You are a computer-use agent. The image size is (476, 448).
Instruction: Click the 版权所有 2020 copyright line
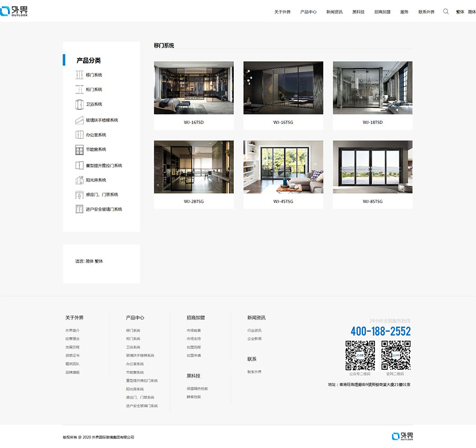point(98,437)
